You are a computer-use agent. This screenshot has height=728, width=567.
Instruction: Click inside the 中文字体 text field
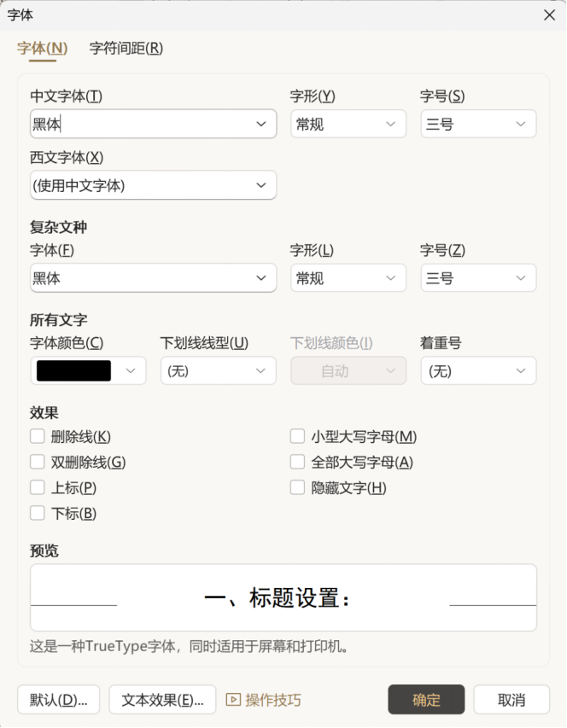137,125
